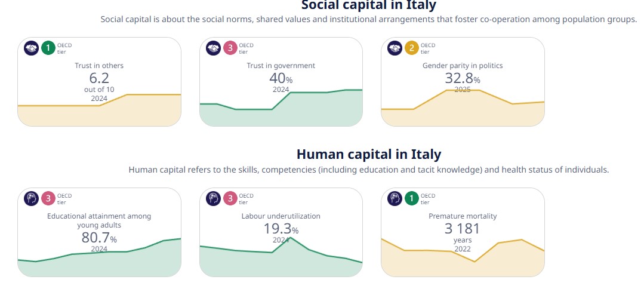Click the pink tier 3 badge for Trust in government
Screen dimensions: 644x298
tap(230, 48)
